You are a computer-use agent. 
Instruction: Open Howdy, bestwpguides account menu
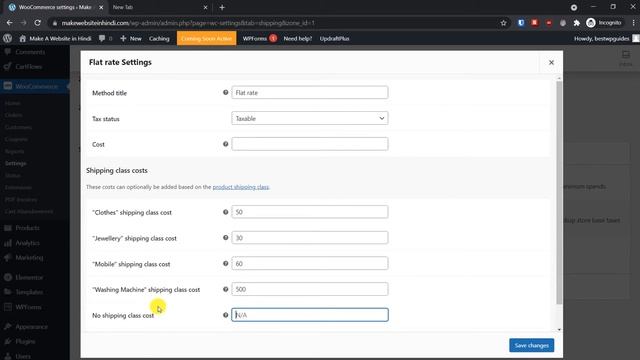click(x=606, y=38)
